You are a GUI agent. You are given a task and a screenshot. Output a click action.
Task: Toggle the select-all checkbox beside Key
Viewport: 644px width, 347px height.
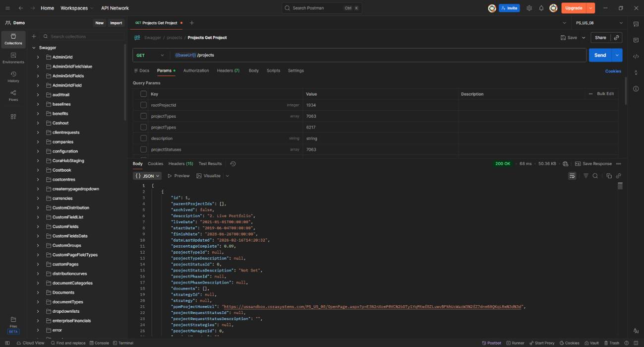pos(143,94)
